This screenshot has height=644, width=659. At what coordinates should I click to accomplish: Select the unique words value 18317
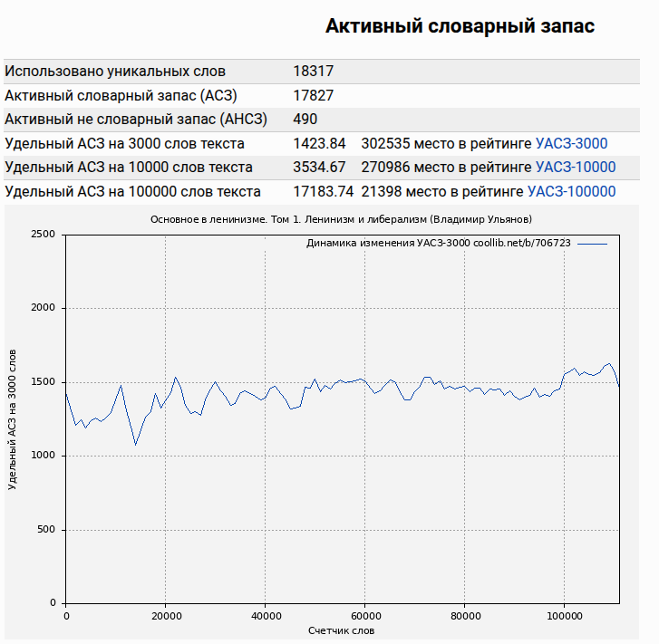[x=313, y=72]
